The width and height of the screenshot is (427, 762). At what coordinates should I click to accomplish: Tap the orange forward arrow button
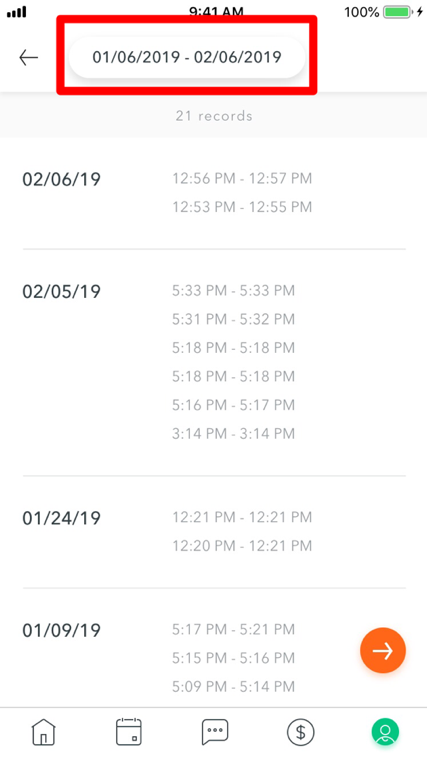[383, 651]
